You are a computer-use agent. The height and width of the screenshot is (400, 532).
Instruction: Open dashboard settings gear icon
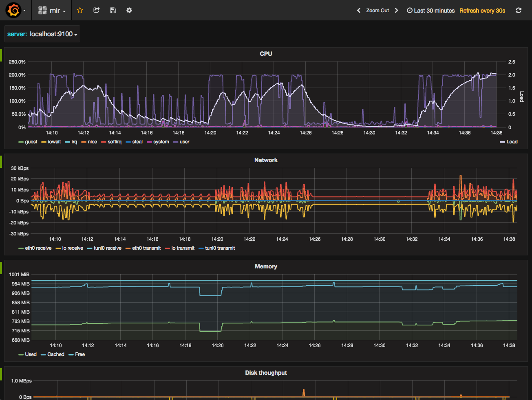click(x=129, y=10)
